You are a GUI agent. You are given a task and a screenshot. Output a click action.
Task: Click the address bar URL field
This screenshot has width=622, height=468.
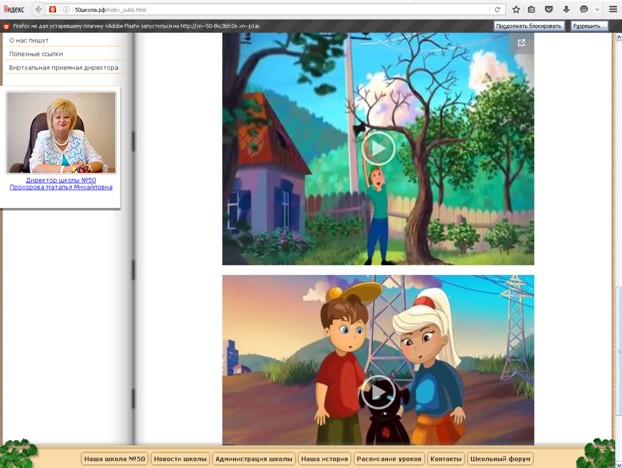click(280, 10)
